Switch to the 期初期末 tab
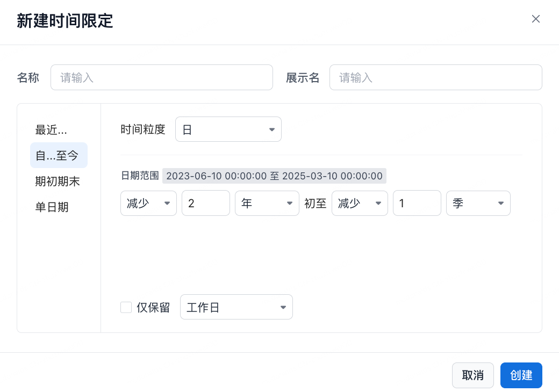The image size is (559, 392). (58, 182)
